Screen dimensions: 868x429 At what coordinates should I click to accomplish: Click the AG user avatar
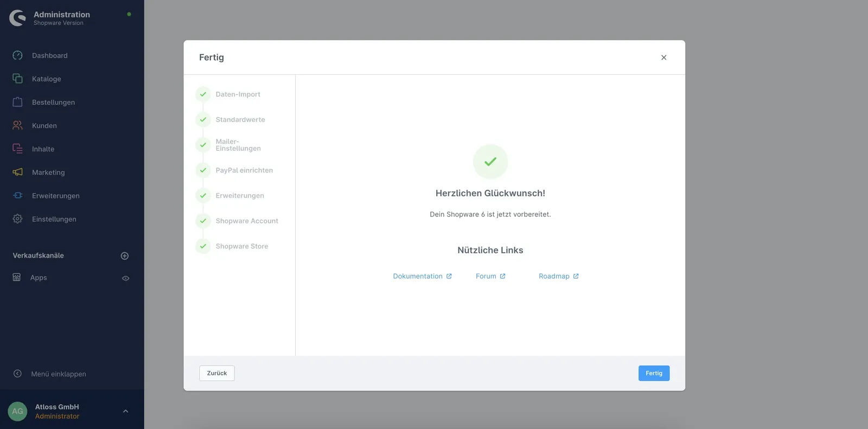(17, 411)
